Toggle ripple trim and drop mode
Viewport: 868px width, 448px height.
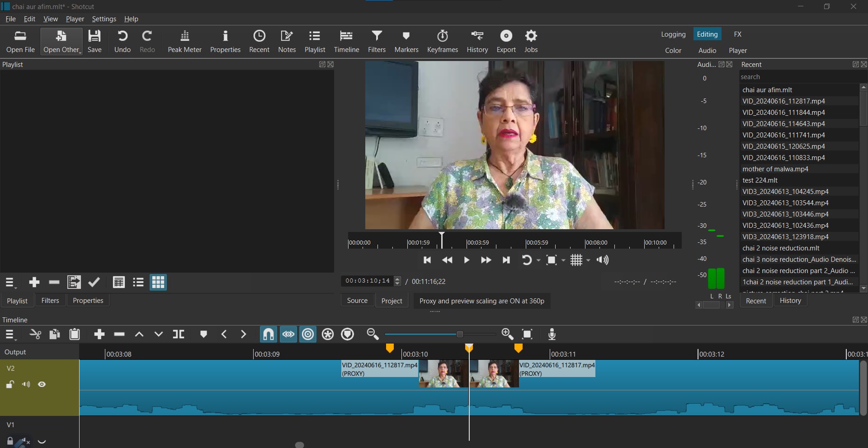pyautogui.click(x=308, y=335)
